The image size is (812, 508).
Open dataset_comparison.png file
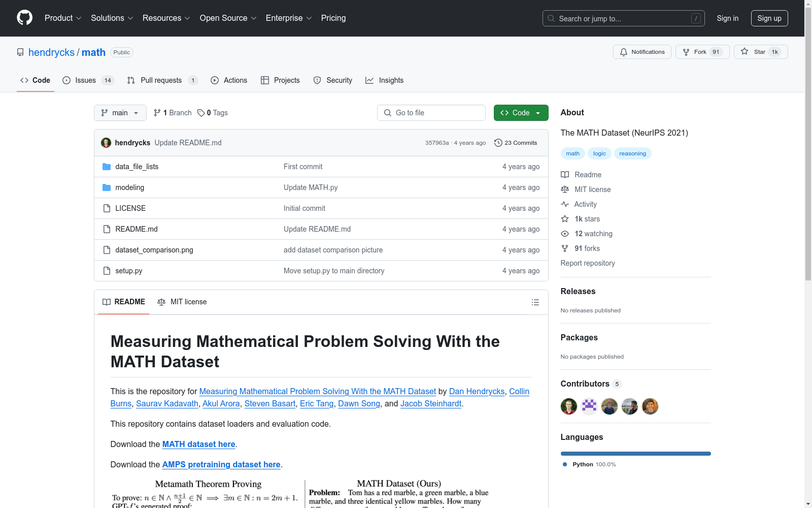[154, 250]
